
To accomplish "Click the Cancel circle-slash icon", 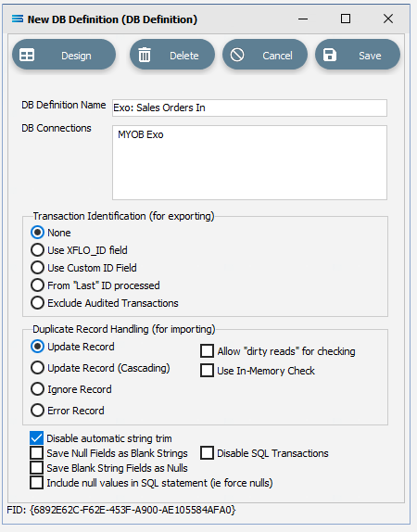I will click(x=237, y=55).
